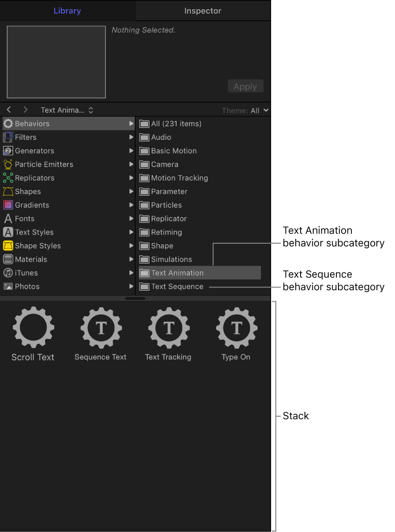Select the Replicators category icon
Image resolution: width=395 pixels, height=532 pixels.
tap(8, 178)
